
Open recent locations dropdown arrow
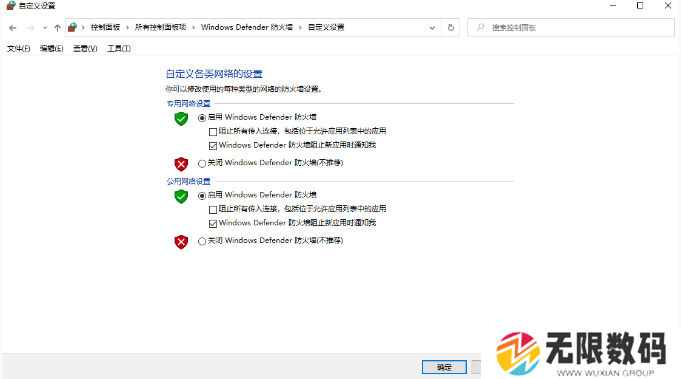click(45, 28)
